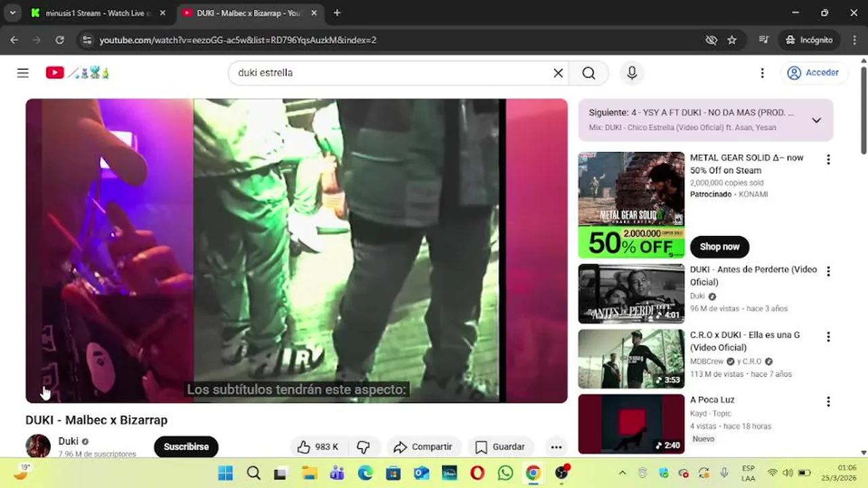Screen dimensions: 868x488
Task: Open options for the METAL GEAR SOLID ad
Action: click(x=828, y=160)
